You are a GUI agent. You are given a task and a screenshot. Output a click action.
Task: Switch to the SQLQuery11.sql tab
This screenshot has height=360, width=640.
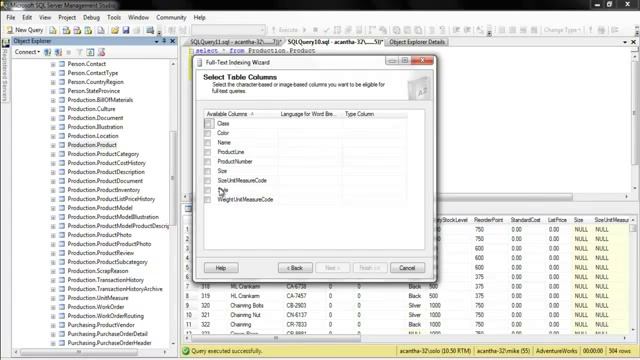[235, 42]
